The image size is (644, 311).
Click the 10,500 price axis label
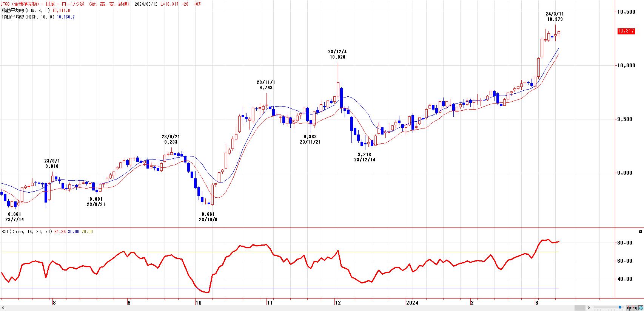pos(626,12)
